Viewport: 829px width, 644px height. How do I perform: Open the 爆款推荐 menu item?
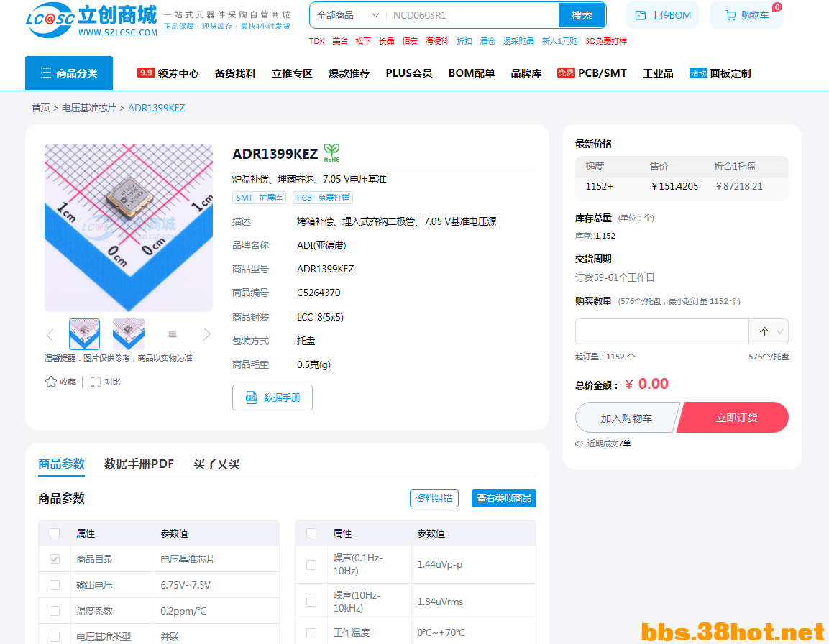coord(349,73)
